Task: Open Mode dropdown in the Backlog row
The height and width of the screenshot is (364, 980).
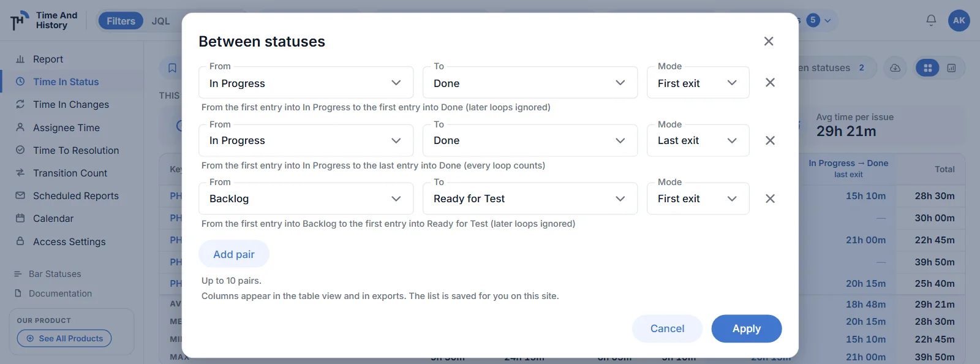Action: [x=698, y=199]
